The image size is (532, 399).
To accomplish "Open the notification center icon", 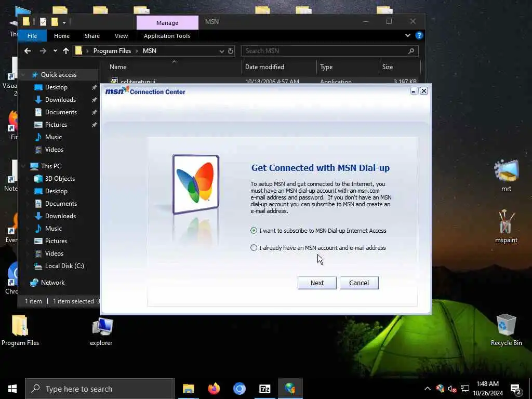I will tap(516, 390).
